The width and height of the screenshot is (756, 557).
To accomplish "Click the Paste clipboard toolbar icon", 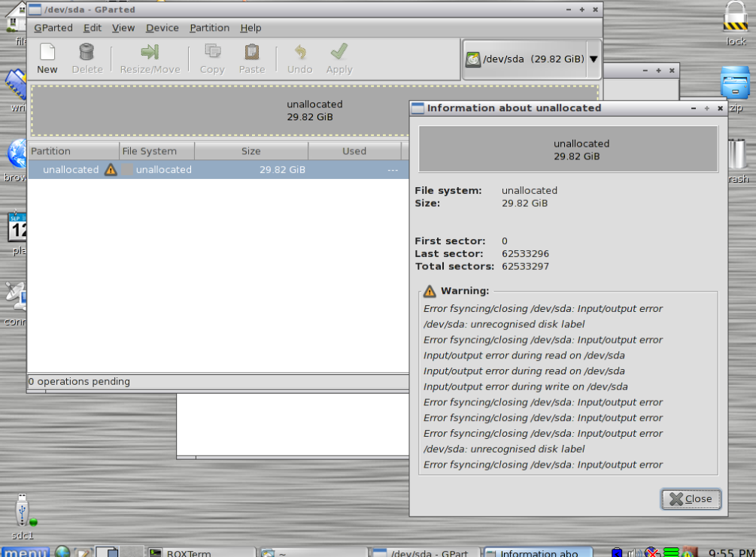I will 252,52.
